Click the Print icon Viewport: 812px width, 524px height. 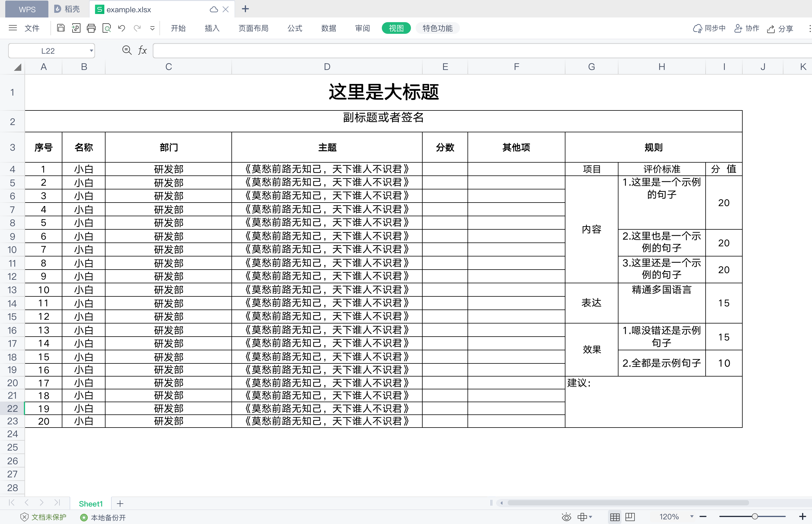tap(91, 28)
